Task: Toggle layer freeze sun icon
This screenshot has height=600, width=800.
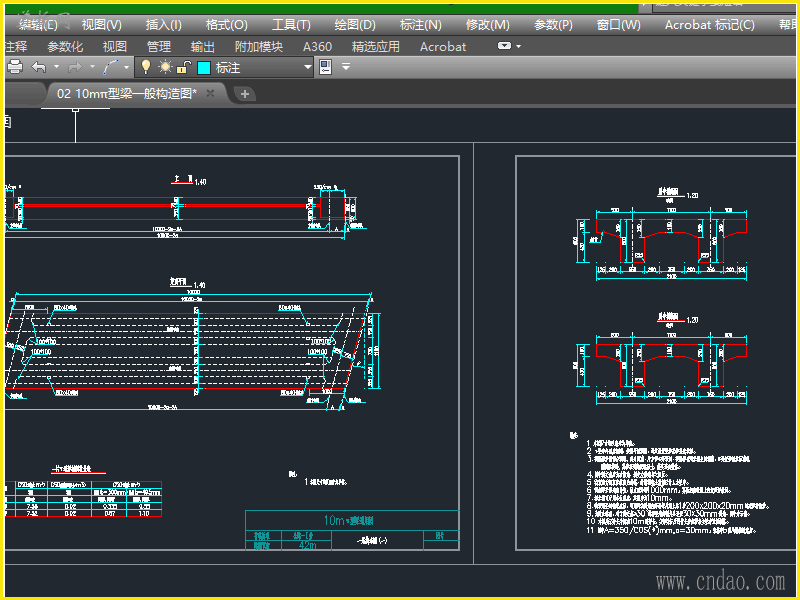Action: (165, 67)
